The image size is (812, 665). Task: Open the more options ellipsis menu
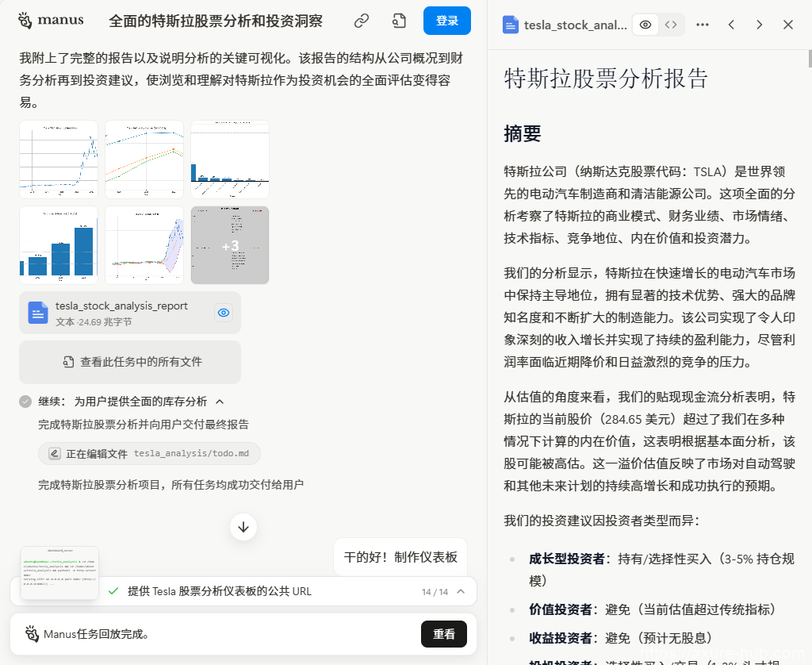703,25
